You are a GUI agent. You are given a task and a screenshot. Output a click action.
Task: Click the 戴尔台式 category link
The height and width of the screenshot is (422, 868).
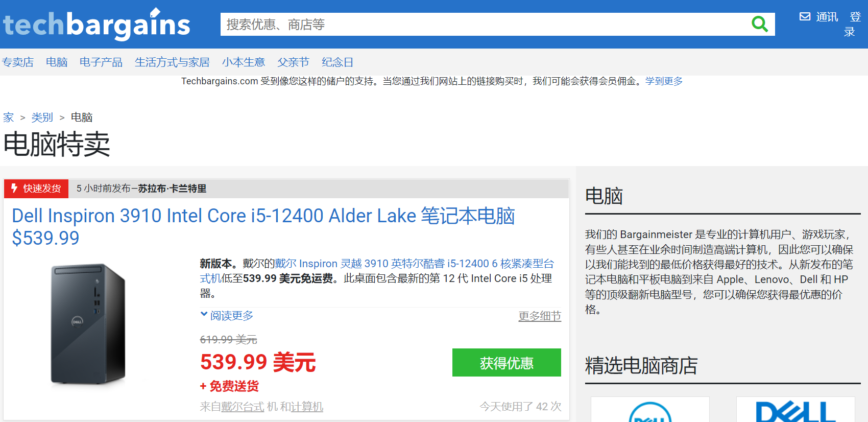click(243, 407)
